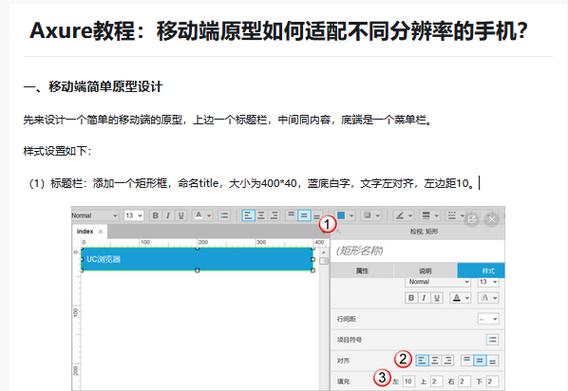Click the bottom padding field 下
The height and width of the screenshot is (391, 568).
click(492, 381)
